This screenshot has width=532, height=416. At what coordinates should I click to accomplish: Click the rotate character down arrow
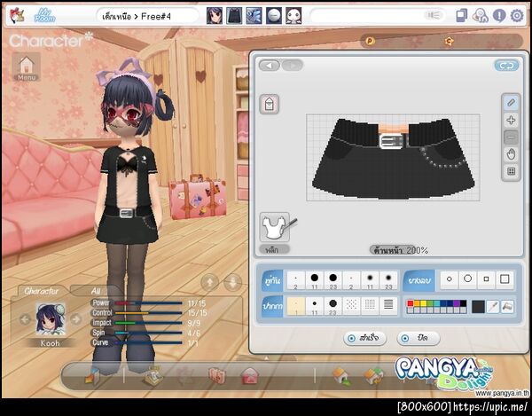click(232, 282)
